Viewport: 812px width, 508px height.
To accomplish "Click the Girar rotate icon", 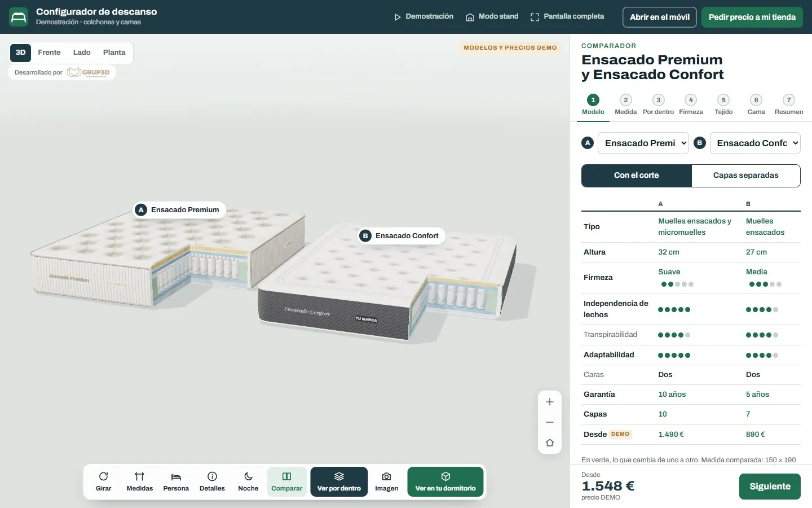I will click(104, 476).
